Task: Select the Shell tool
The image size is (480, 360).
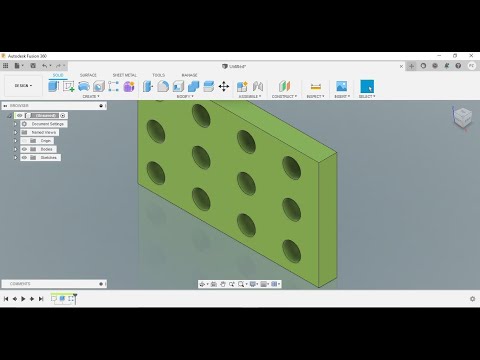Action: (178, 86)
